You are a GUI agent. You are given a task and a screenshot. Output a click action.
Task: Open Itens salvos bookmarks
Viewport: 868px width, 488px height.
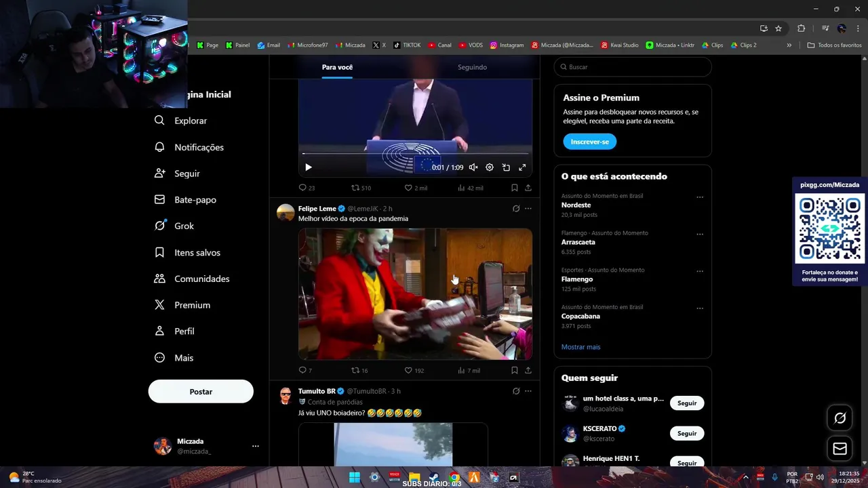[187, 252]
